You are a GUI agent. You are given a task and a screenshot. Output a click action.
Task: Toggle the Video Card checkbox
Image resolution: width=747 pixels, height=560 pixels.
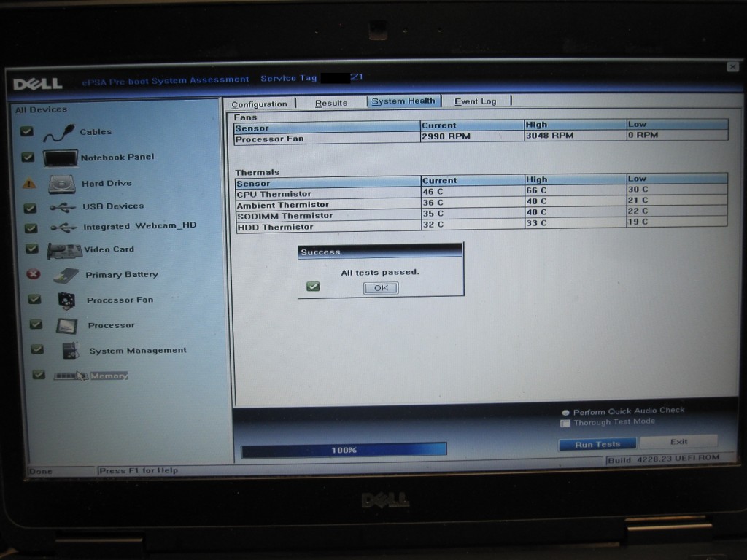(32, 249)
